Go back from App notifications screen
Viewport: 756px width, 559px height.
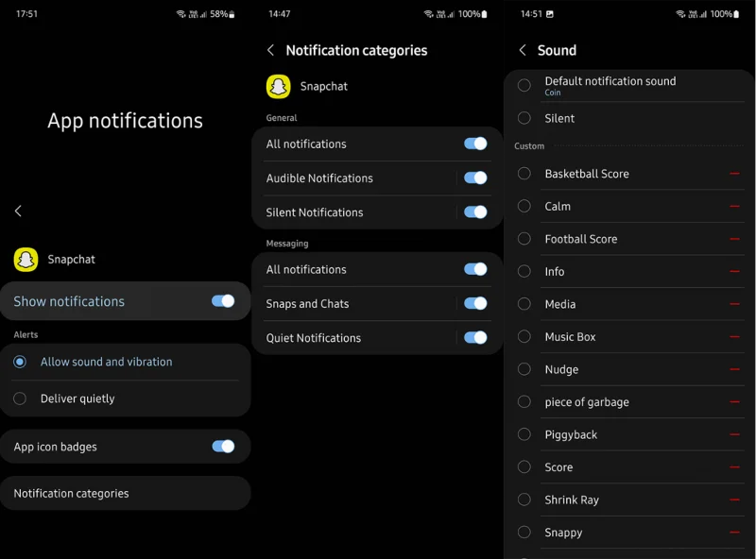(18, 211)
